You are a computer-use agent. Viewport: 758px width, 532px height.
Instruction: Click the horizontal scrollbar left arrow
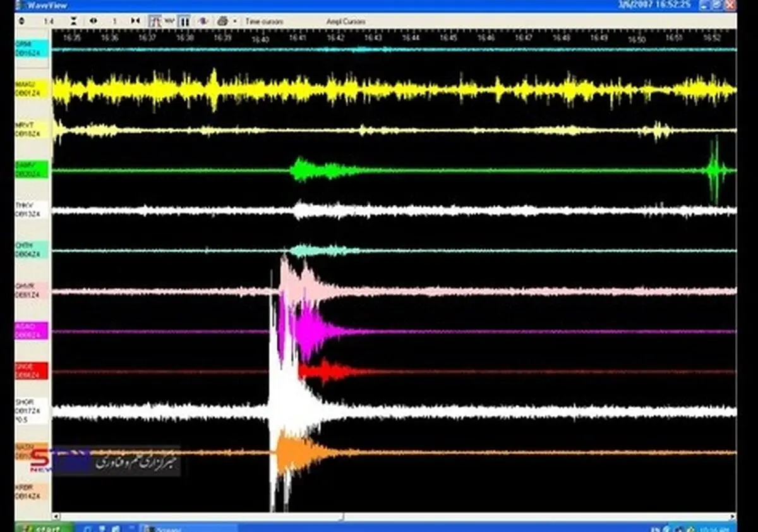point(56,516)
